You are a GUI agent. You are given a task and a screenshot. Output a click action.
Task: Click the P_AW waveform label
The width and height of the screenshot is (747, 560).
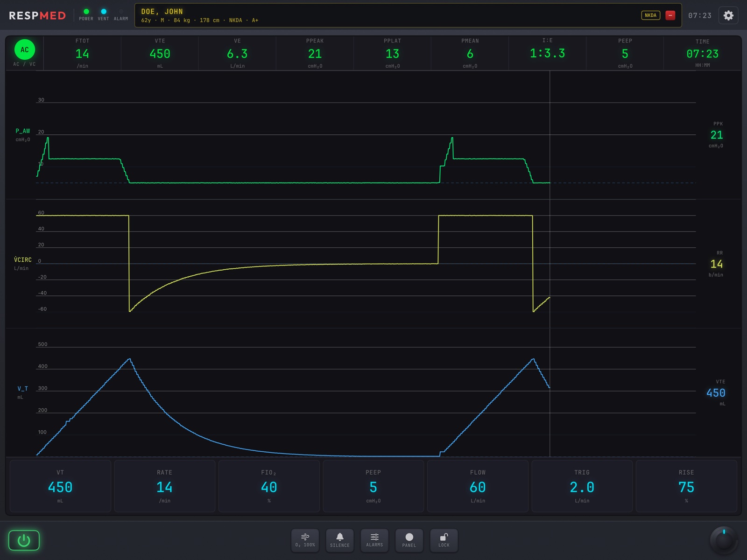[23, 131]
